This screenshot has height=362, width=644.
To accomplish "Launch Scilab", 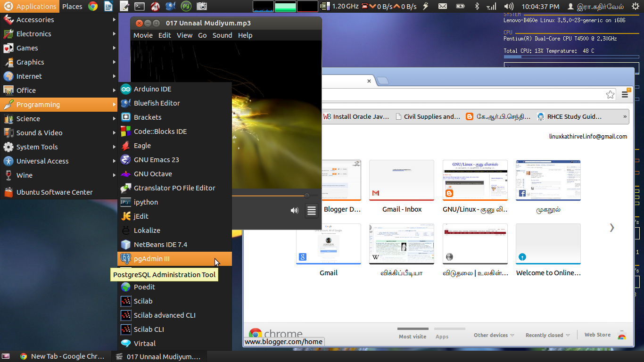I will 143,301.
